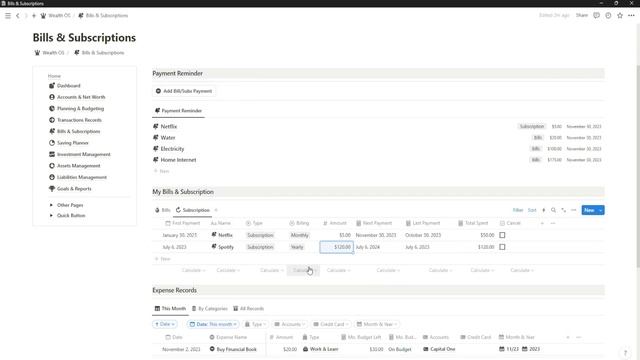Open the Date sort dropdown chip
The width and height of the screenshot is (640, 360).
point(164,324)
